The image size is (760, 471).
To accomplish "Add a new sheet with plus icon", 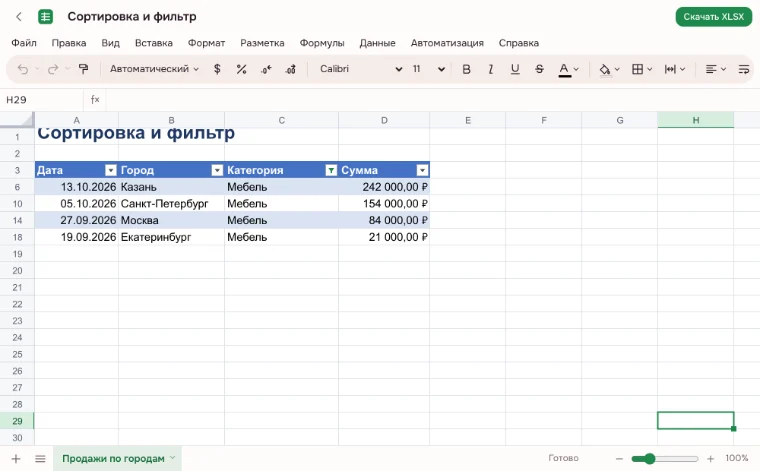I will coord(16,458).
